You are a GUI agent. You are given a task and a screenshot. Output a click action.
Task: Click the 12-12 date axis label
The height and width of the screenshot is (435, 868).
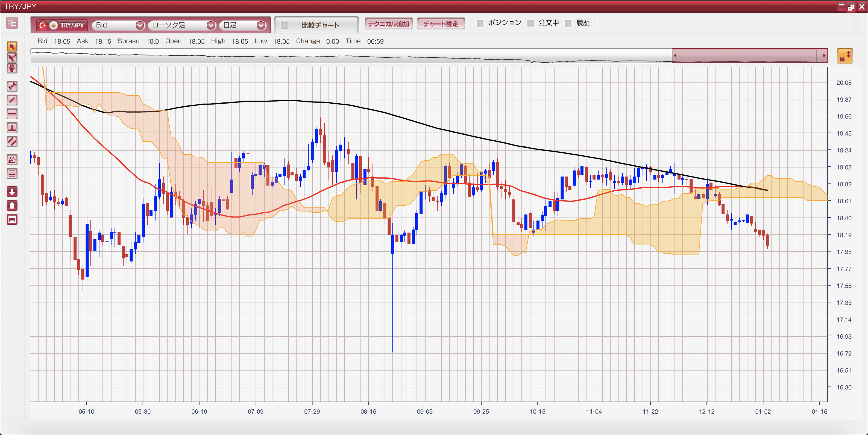tap(706, 412)
